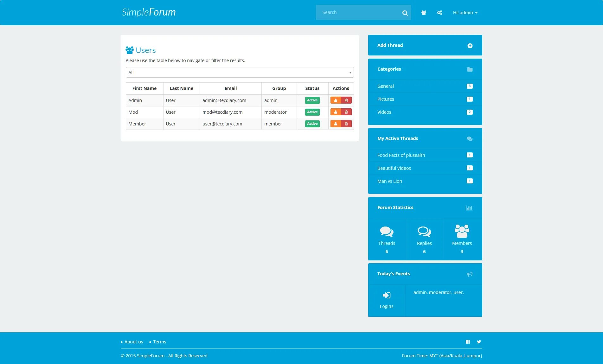Open the All filter dropdown
The width and height of the screenshot is (603, 364).
pyautogui.click(x=240, y=72)
